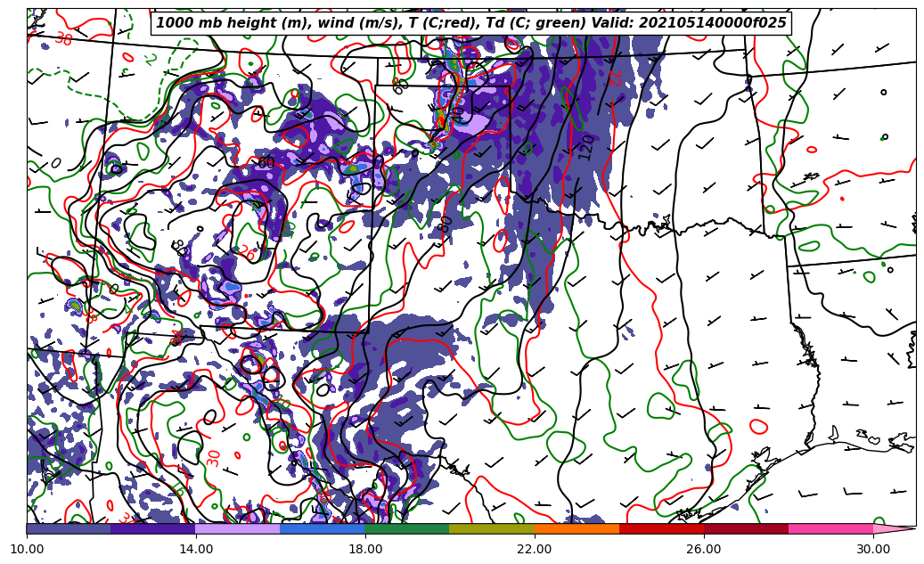Viewport: 924px width, 564px height.
Task: Click the 14.00 colorbar tick label
Action: click(196, 549)
